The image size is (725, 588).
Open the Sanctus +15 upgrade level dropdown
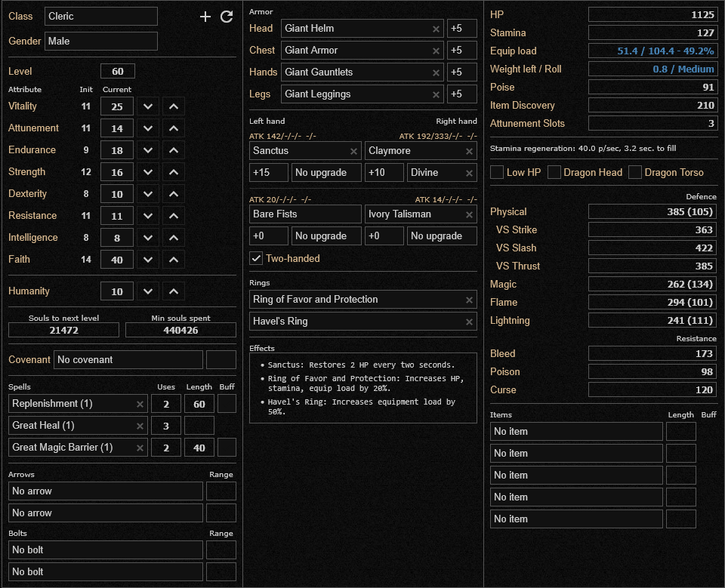(x=268, y=172)
